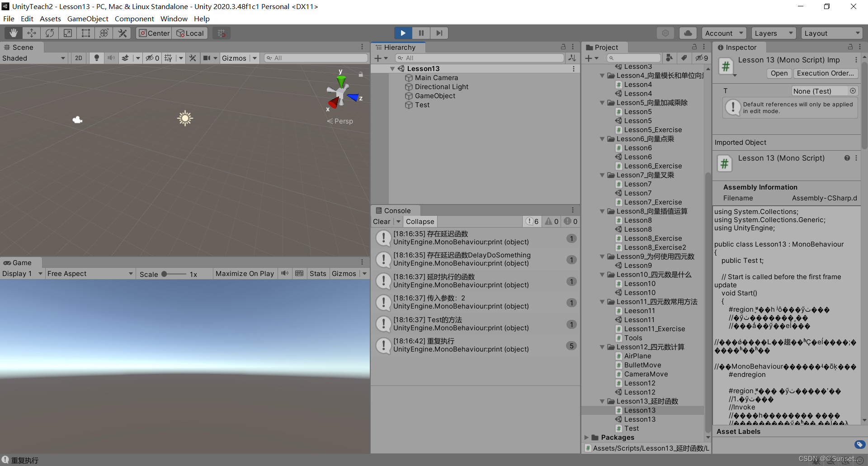Open Gizmos dropdown arrow in Scene view
This screenshot has width=868, height=466.
coord(255,58)
